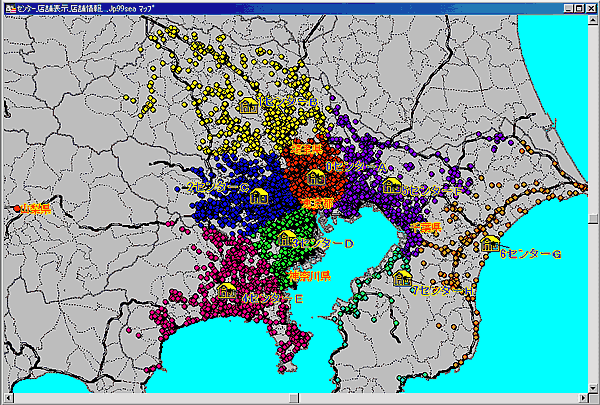Select the Center H building icon
600x405 pixels.
click(403, 278)
